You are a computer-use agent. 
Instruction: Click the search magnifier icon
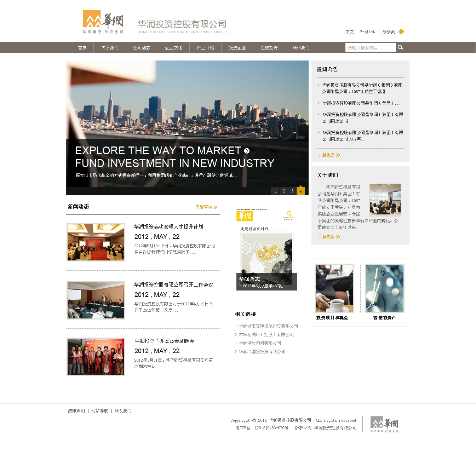tap(400, 47)
